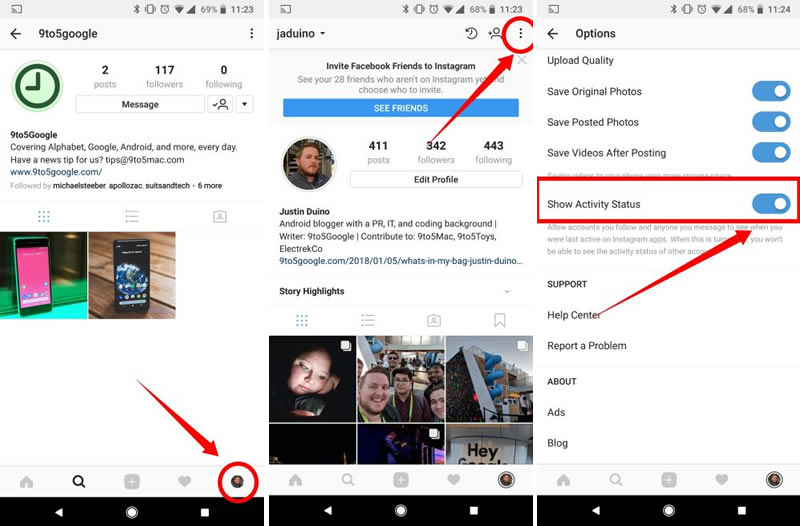Tap the profile avatar in 9to5google bottom bar

point(238,482)
